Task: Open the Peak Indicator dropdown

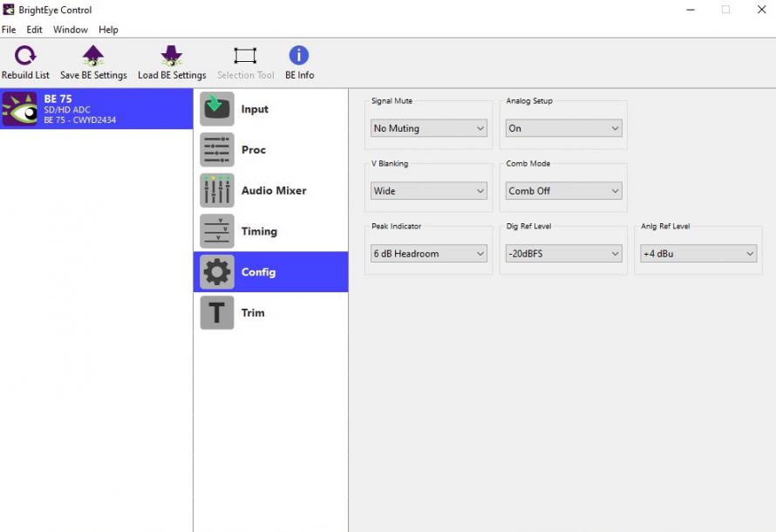Action: (429, 254)
